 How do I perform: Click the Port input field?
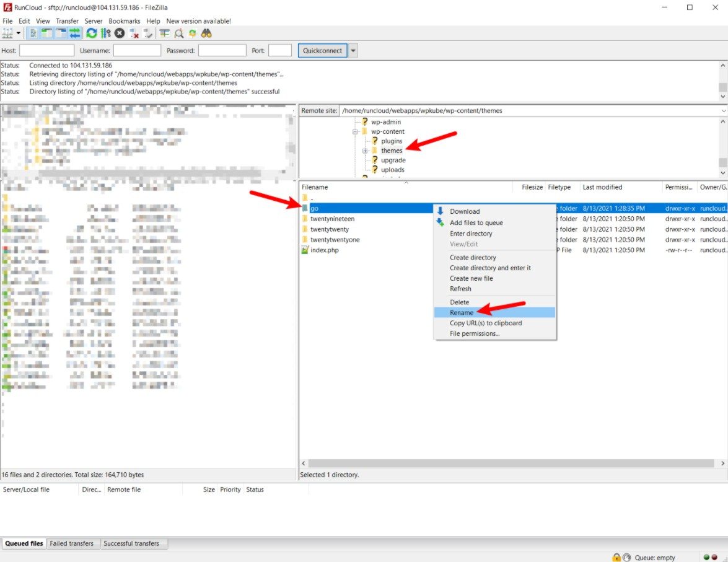click(x=280, y=51)
